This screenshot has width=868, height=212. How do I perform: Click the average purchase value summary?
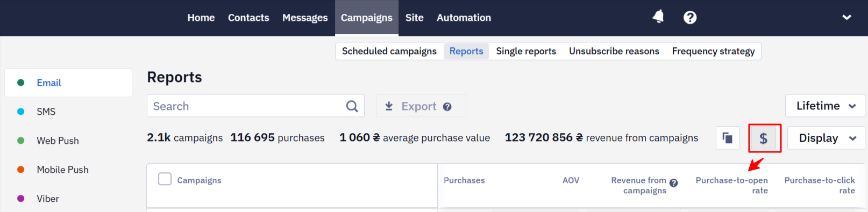coord(415,138)
